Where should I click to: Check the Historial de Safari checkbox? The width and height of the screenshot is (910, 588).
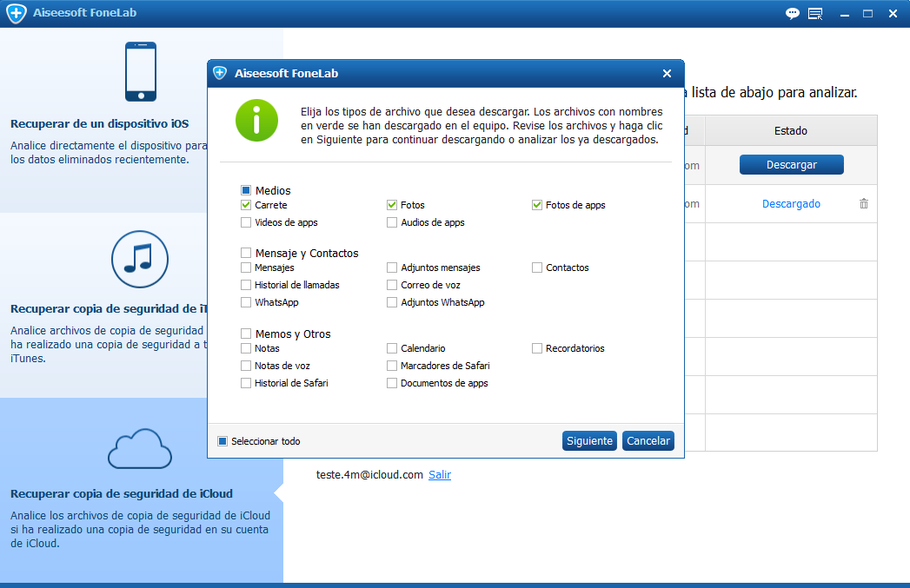(x=246, y=383)
